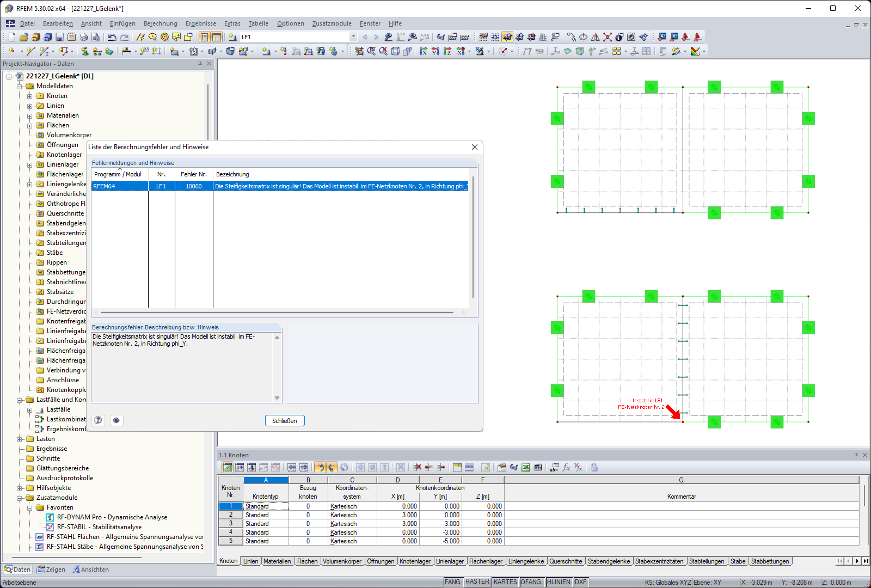Click the Undo arrow icon
Image resolution: width=871 pixels, height=588 pixels.
(112, 37)
